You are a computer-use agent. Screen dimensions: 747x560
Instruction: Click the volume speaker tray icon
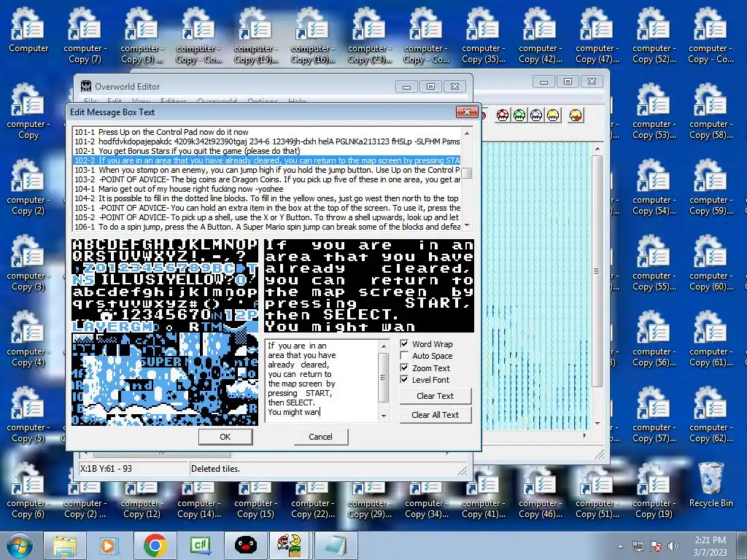pos(673,545)
